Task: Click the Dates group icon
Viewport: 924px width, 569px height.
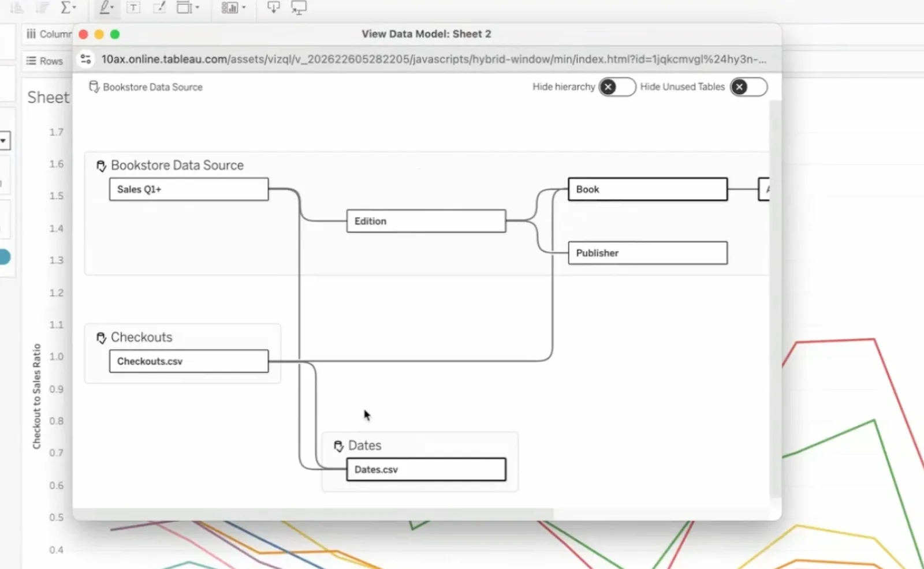Action: [x=338, y=446]
